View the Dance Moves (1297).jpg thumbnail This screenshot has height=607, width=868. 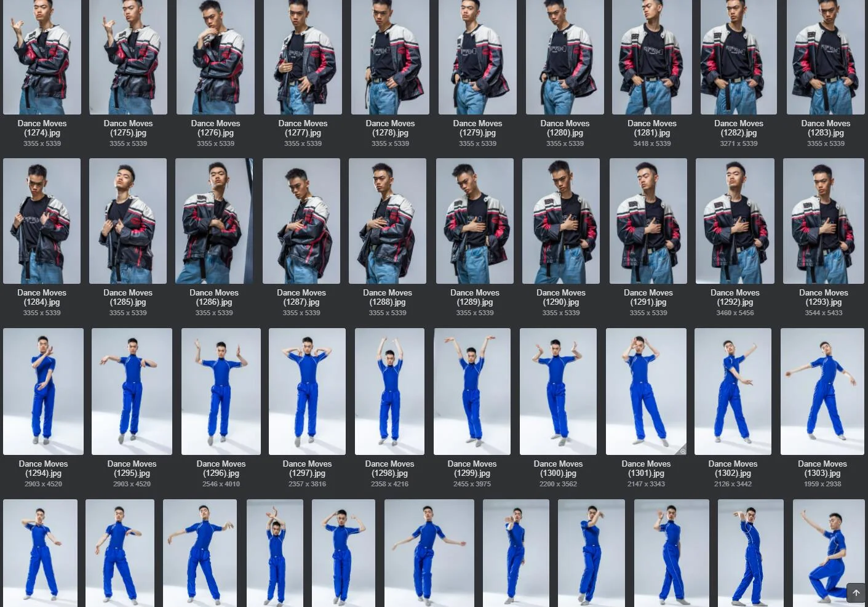(307, 392)
